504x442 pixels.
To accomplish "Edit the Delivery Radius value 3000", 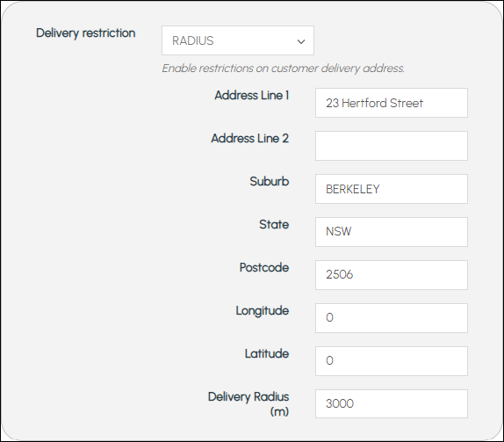I will (x=392, y=403).
